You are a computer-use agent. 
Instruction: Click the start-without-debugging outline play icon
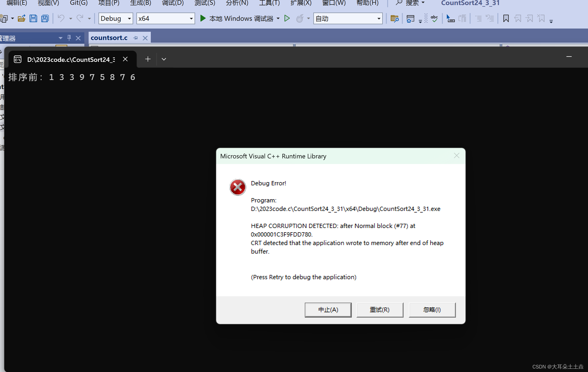pyautogui.click(x=287, y=18)
